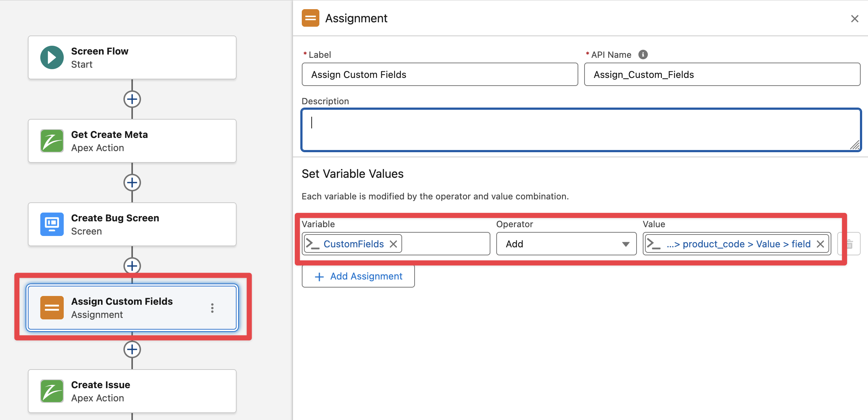This screenshot has width=868, height=420.
Task: Remove the CustomFields variable pill
Action: click(393, 244)
